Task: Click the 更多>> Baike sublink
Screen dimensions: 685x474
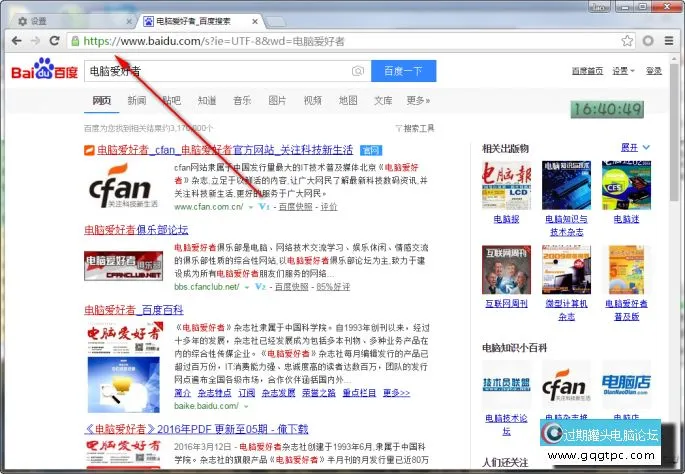Action: click(396, 393)
